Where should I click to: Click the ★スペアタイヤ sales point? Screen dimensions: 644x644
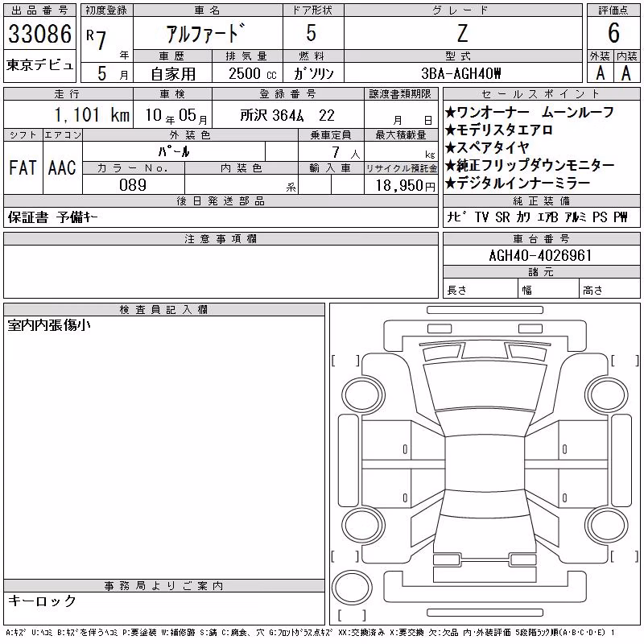[487, 147]
